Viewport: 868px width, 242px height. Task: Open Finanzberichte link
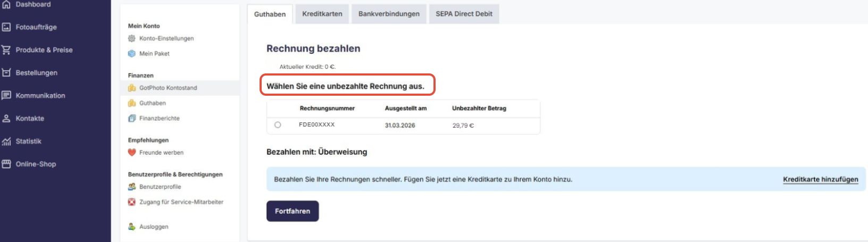tap(160, 118)
